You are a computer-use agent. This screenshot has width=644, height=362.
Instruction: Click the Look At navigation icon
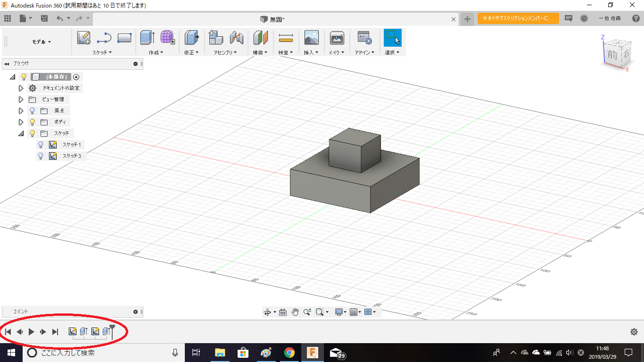tap(283, 312)
